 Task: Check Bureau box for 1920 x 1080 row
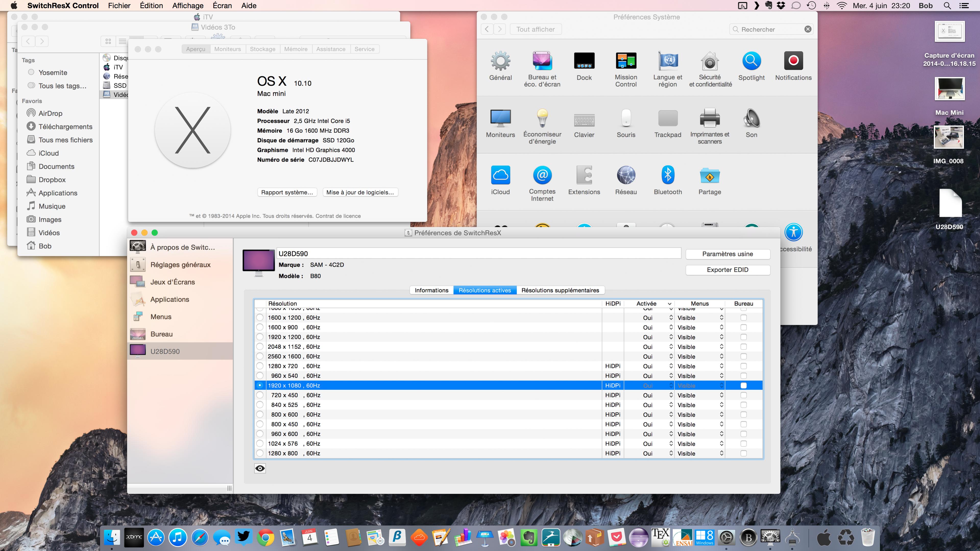tap(744, 386)
